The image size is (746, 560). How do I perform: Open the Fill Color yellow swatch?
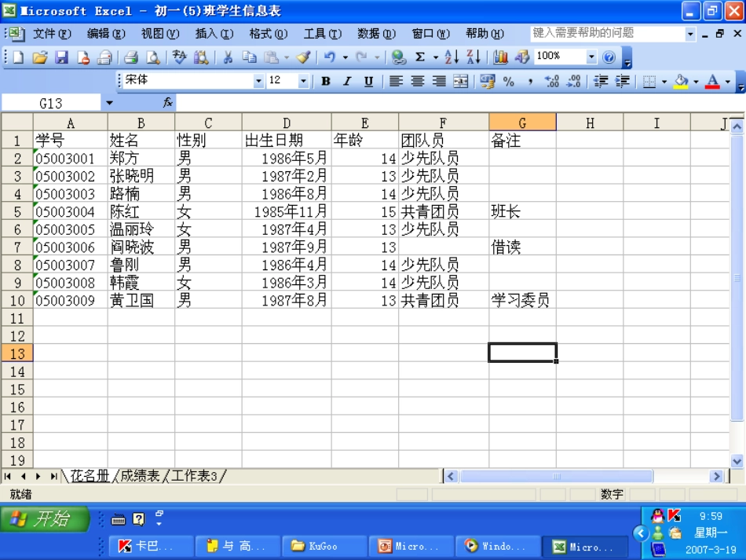681,82
